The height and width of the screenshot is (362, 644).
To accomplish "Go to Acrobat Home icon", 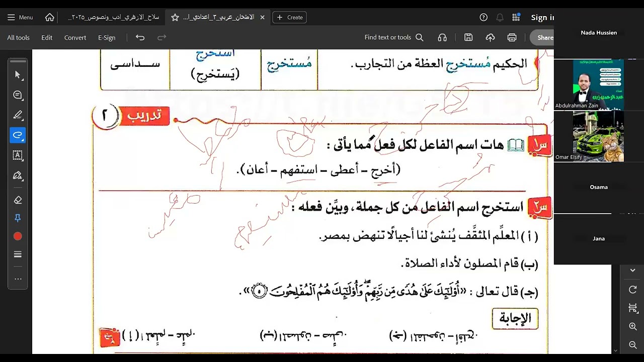I will (50, 17).
